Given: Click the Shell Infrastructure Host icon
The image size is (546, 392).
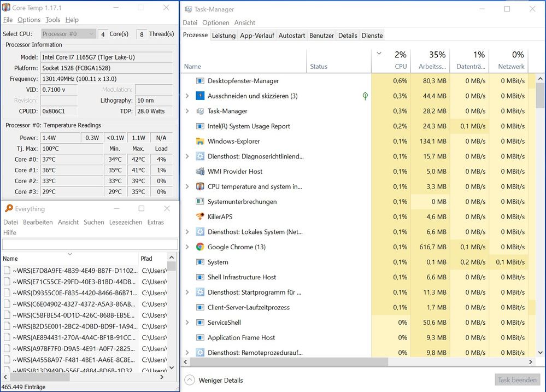Looking at the screenshot, I should pyautogui.click(x=200, y=277).
